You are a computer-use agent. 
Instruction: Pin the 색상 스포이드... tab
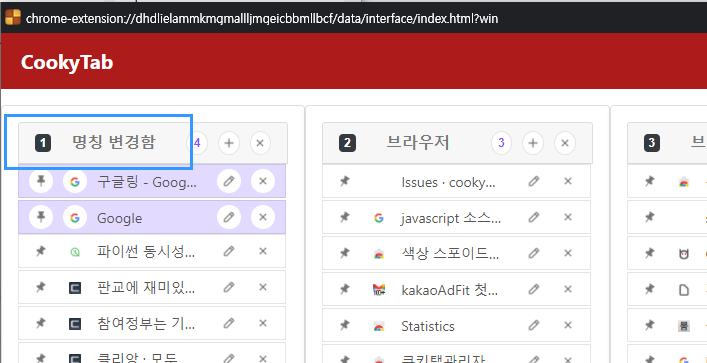click(x=345, y=253)
